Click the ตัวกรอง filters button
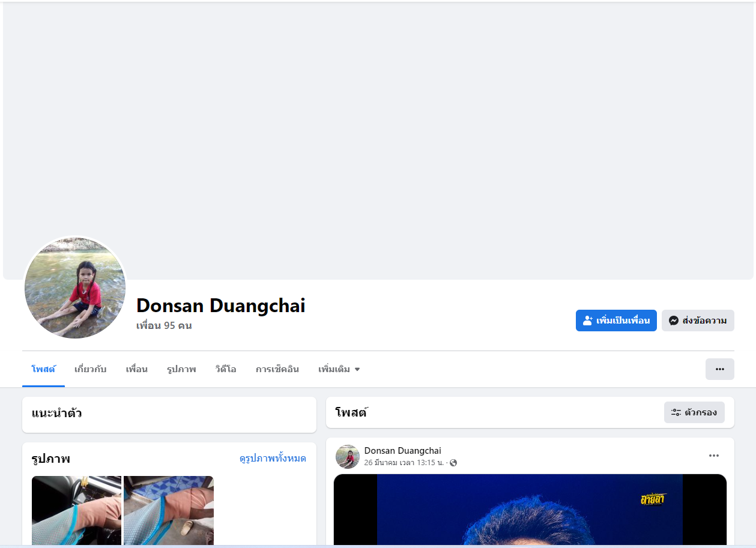The height and width of the screenshot is (548, 756). pos(694,412)
